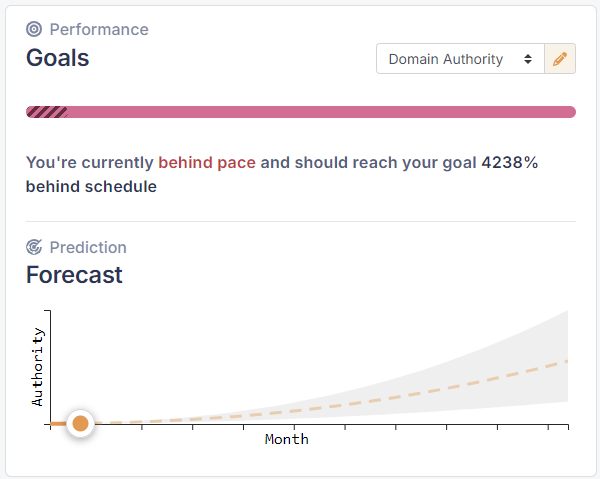Click the orange current-position marker on the chart
This screenshot has height=479, width=600.
point(81,424)
